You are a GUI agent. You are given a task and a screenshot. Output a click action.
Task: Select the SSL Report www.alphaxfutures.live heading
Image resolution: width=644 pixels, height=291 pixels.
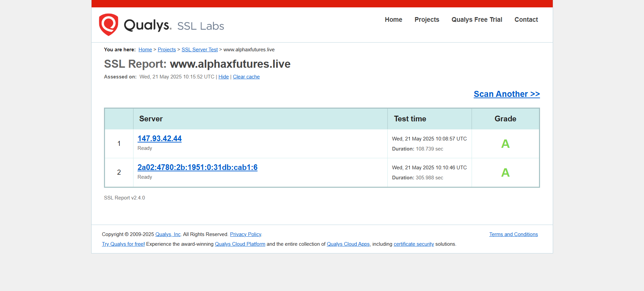pos(197,64)
